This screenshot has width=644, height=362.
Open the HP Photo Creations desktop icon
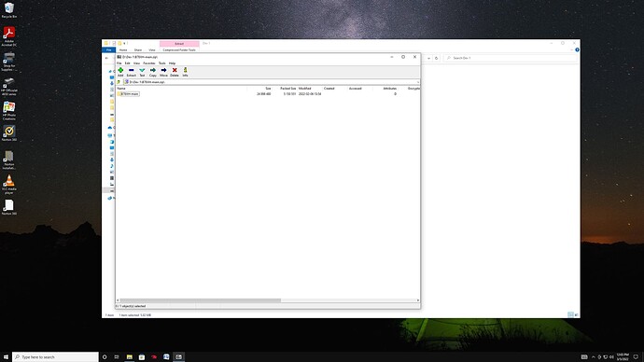coord(9,111)
